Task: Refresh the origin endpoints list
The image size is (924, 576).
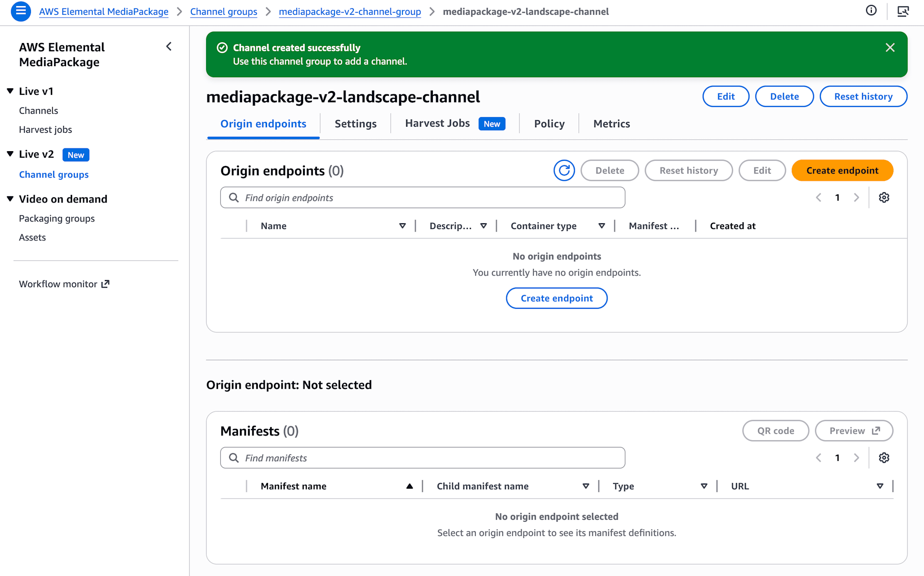Action: pos(564,171)
